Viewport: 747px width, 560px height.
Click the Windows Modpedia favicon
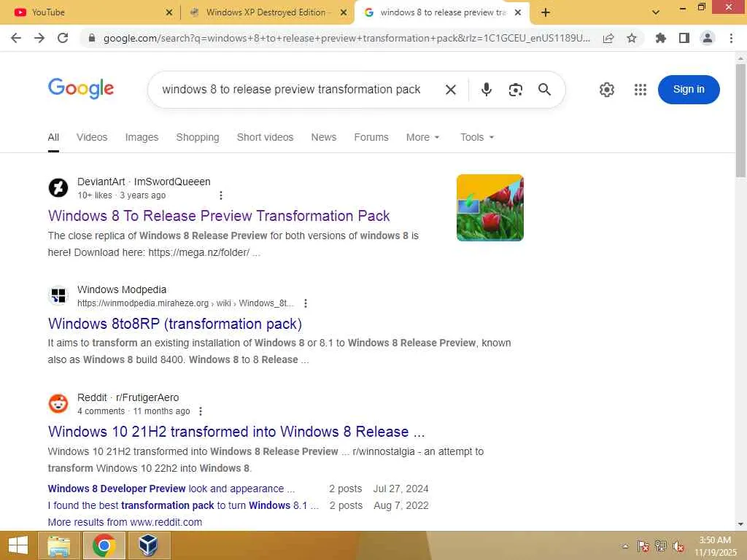[58, 296]
